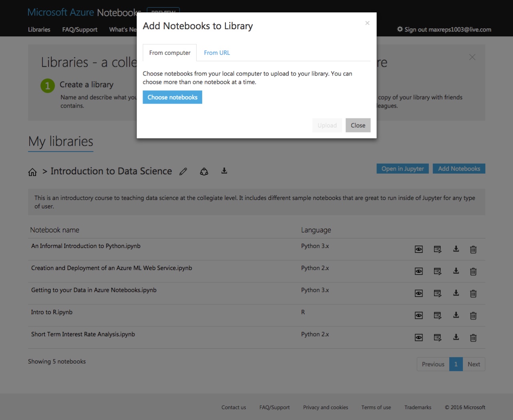
Task: Open Short Term Interest Rate Analysis.ipynb
Action: tap(83, 334)
